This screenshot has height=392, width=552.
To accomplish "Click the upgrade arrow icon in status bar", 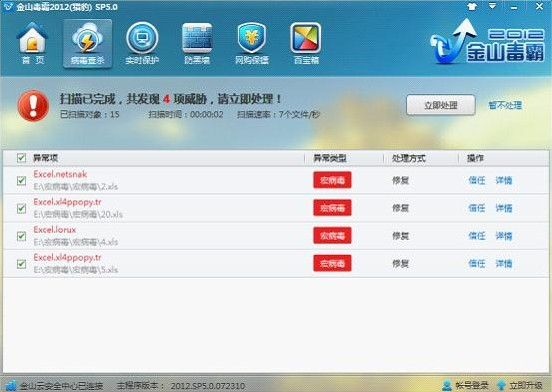I will coord(501,386).
